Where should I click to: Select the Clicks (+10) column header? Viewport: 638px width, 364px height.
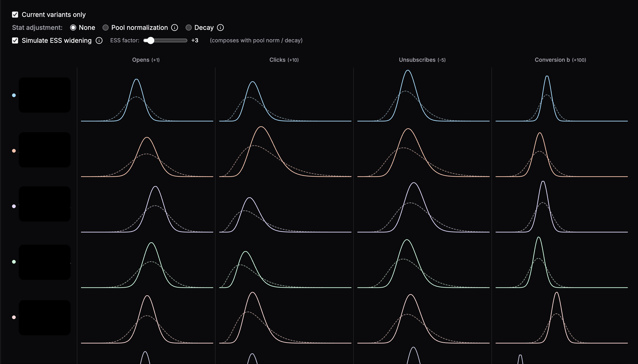pos(284,60)
